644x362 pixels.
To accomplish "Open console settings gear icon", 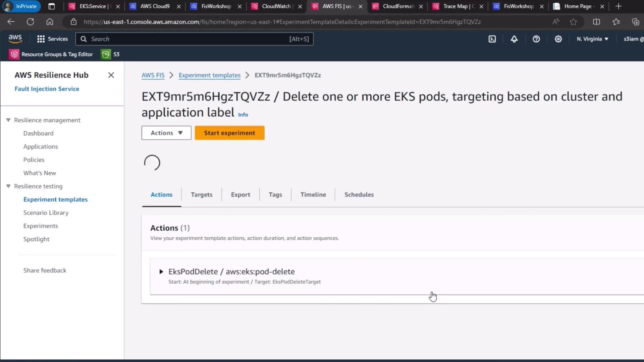I will [x=558, y=39].
